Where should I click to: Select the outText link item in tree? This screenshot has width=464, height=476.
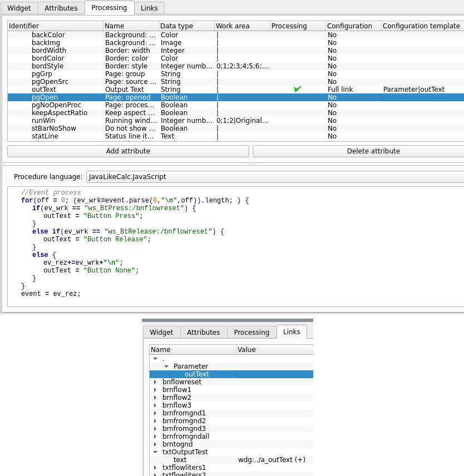[196, 374]
